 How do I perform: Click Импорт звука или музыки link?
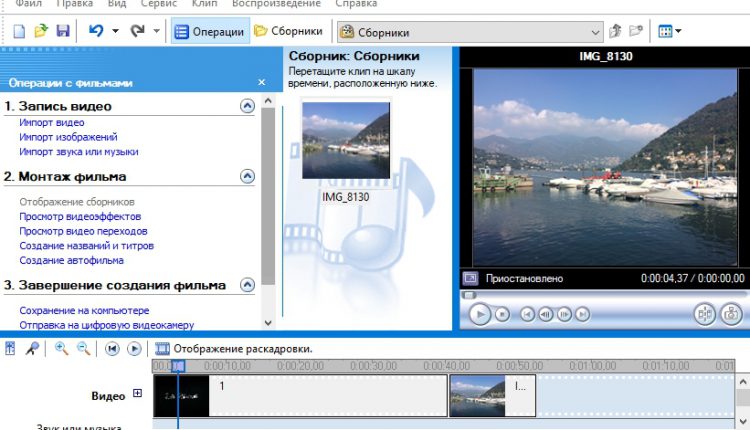[79, 152]
